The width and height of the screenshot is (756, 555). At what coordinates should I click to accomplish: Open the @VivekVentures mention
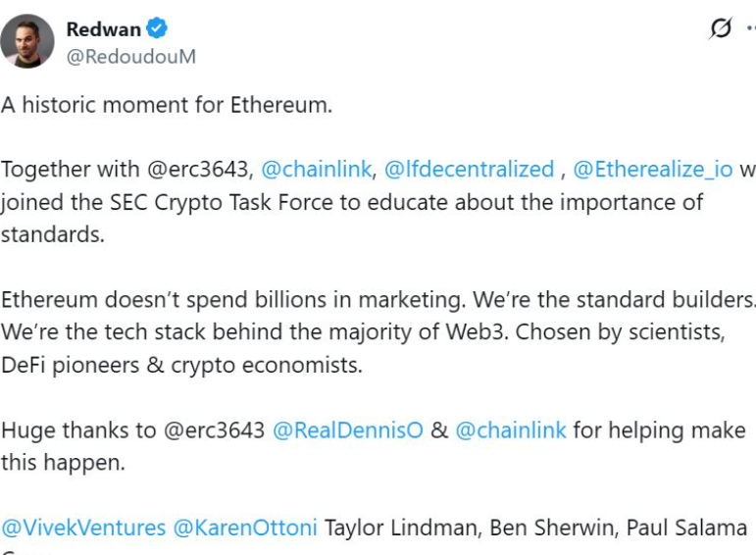pyautogui.click(x=83, y=528)
